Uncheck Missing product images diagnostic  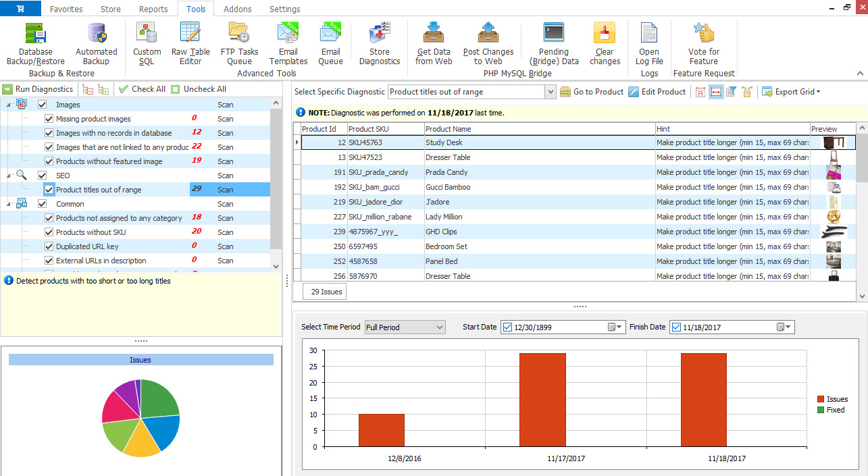coord(49,119)
